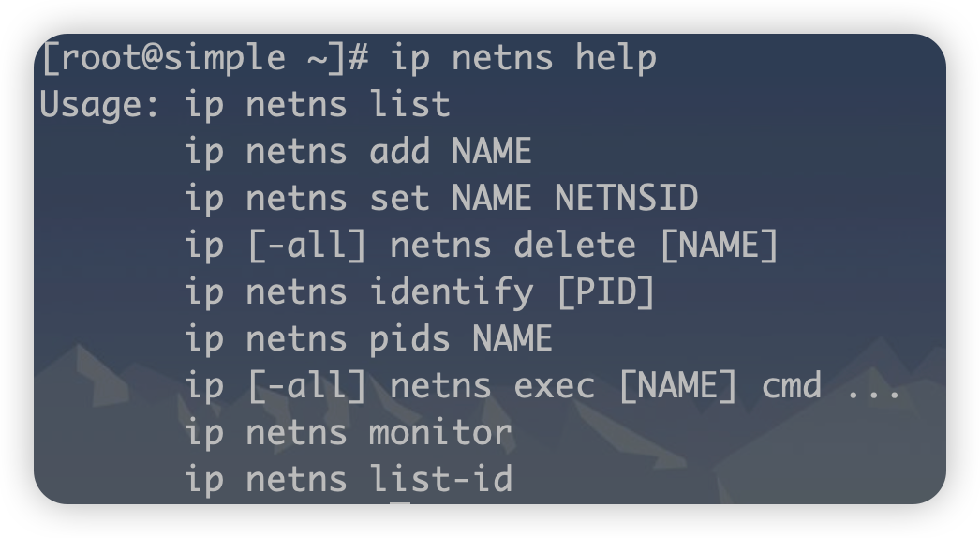Click the word 'help' in the typed command
Screen dimensions: 980x538
pyautogui.click(x=616, y=58)
